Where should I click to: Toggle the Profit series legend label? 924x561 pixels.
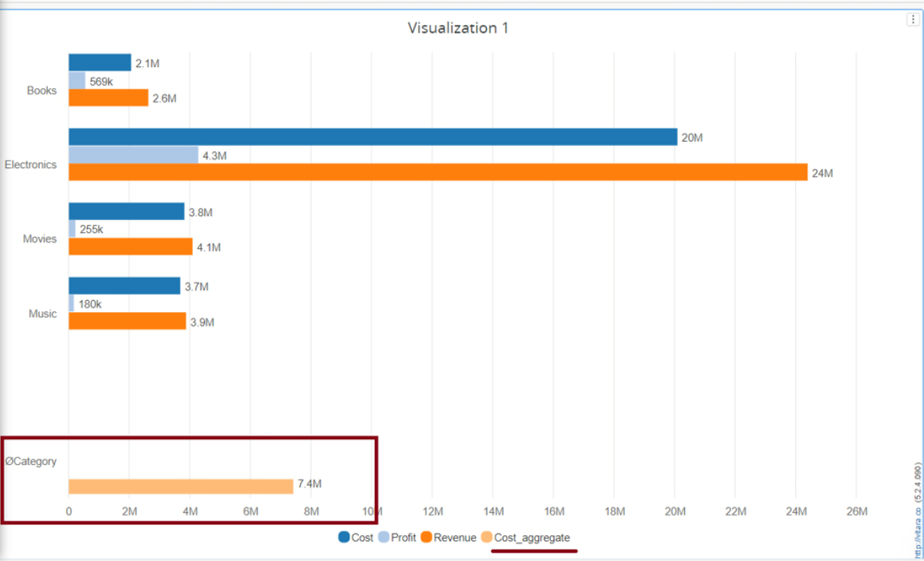coord(403,537)
